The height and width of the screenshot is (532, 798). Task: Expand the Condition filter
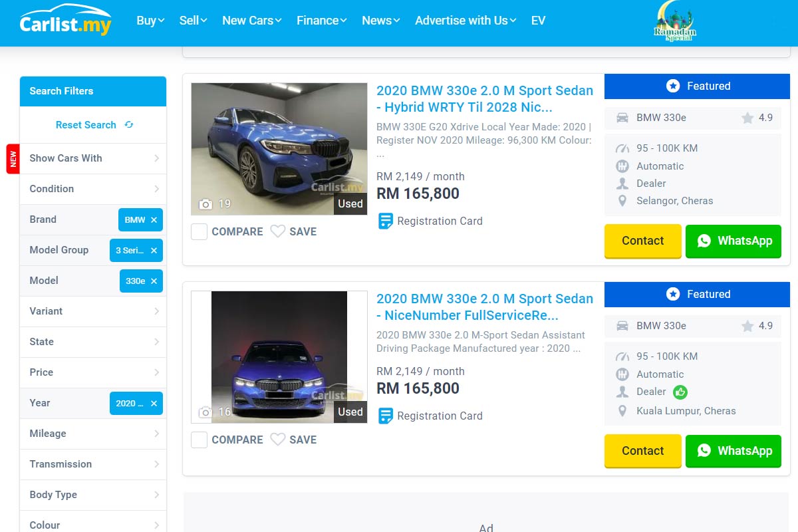click(x=93, y=189)
